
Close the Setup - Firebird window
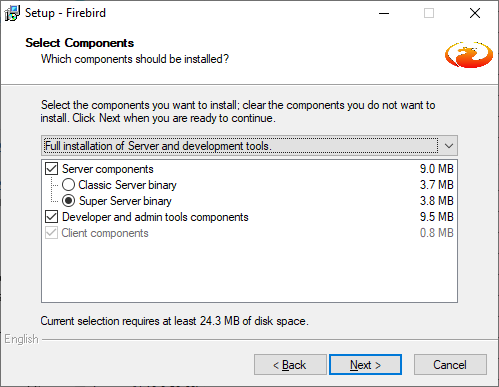click(x=475, y=13)
